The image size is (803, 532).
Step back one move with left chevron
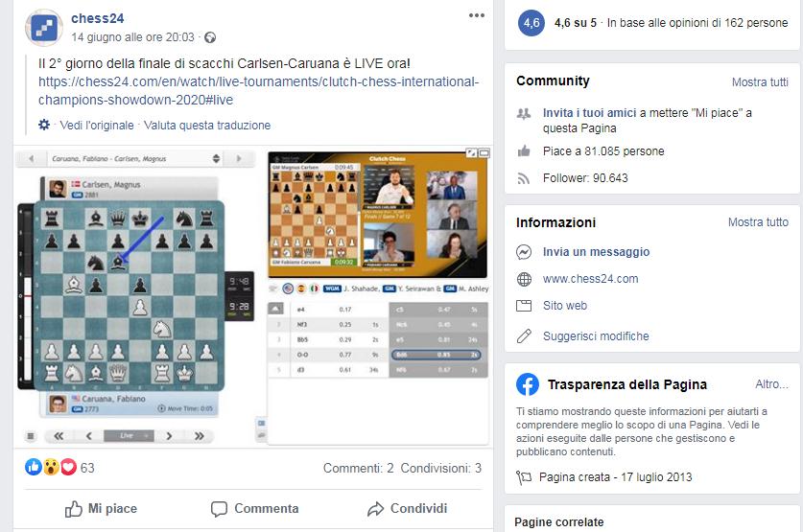point(89,436)
